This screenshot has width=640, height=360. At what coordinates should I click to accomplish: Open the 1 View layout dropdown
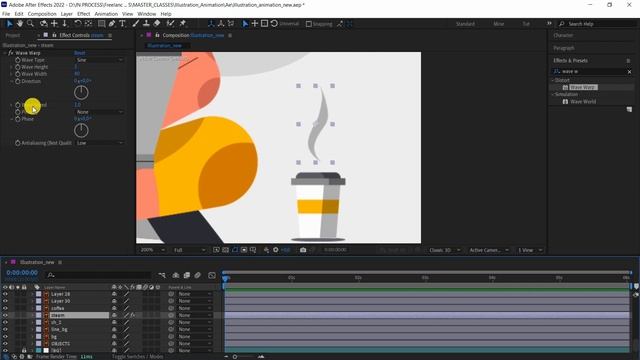point(530,250)
